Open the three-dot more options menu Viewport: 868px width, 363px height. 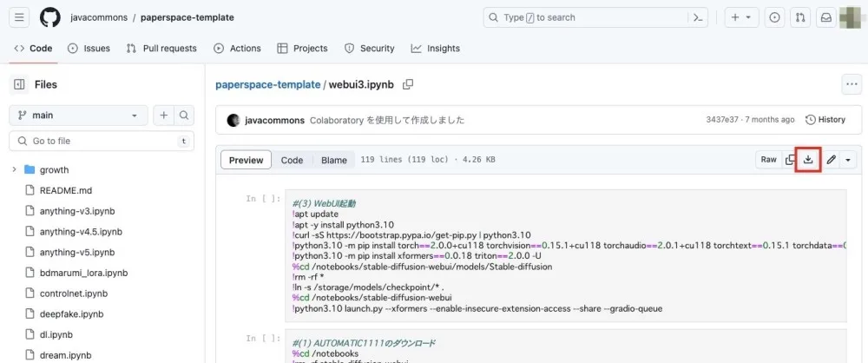coord(851,84)
